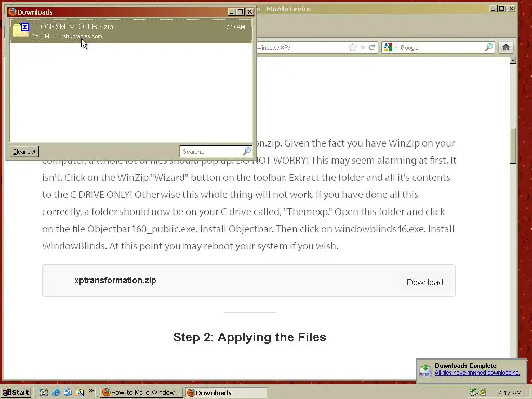The image size is (532, 399).
Task: Click the scroll up arrow of the page
Action: click(x=513, y=61)
